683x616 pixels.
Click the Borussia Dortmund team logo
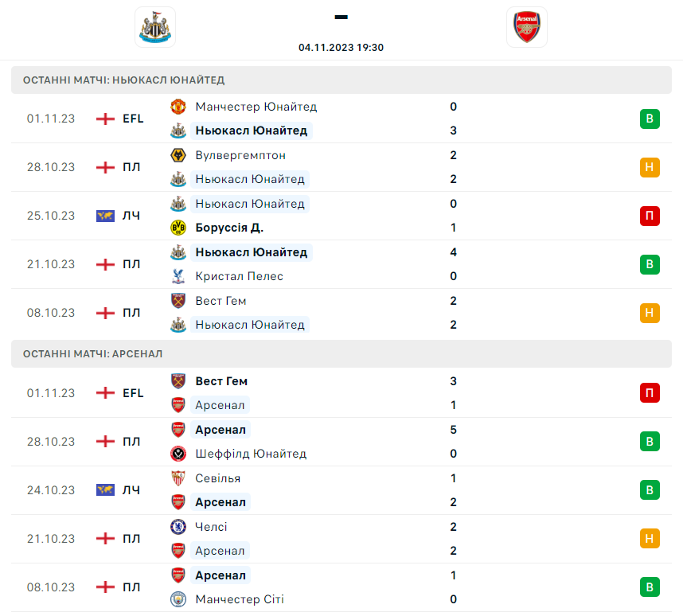pos(178,228)
